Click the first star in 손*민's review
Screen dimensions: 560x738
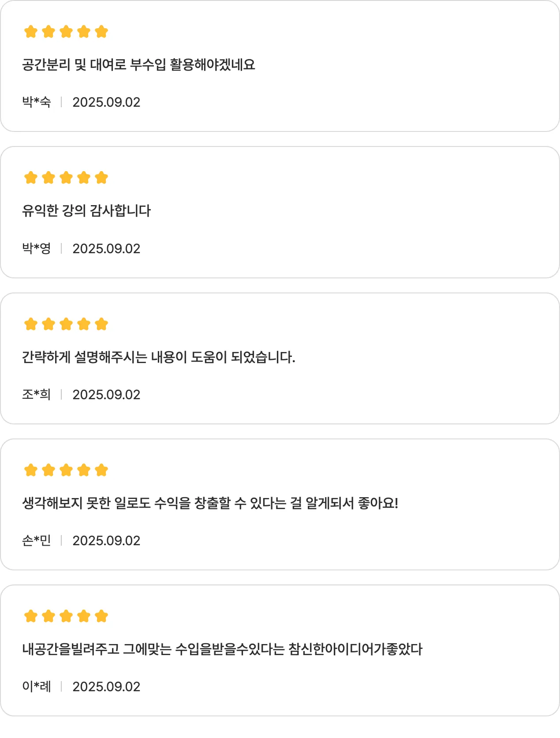(31, 470)
